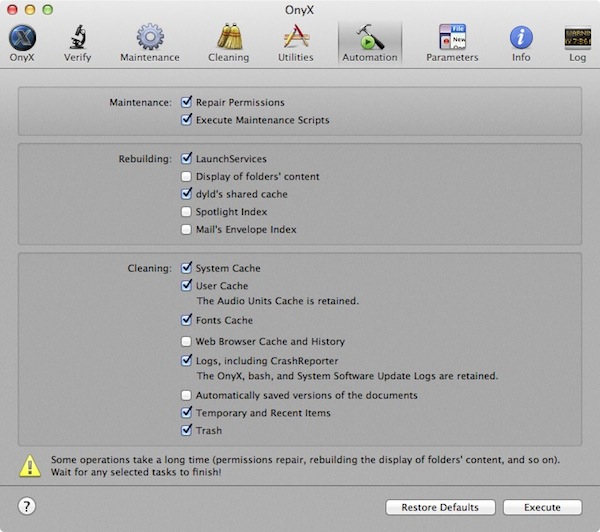Uncheck Repair Permissions
The height and width of the screenshot is (532, 600).
[186, 102]
